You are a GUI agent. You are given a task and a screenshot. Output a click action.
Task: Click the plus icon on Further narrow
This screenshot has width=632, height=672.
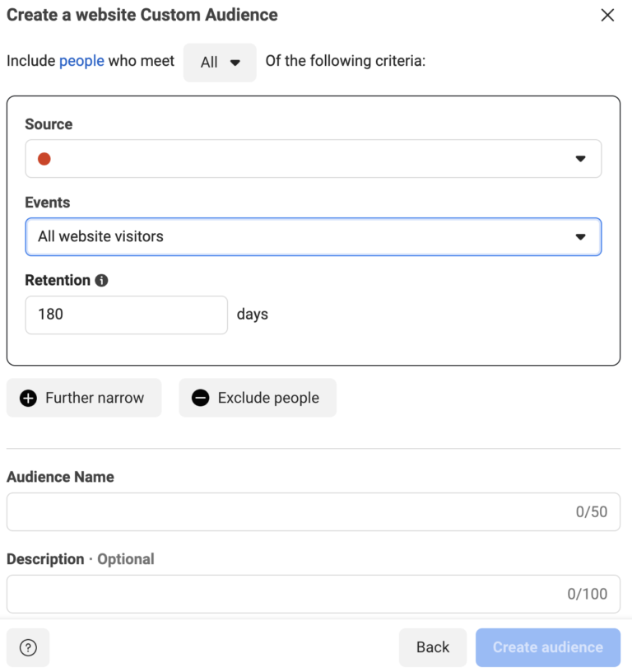(28, 398)
